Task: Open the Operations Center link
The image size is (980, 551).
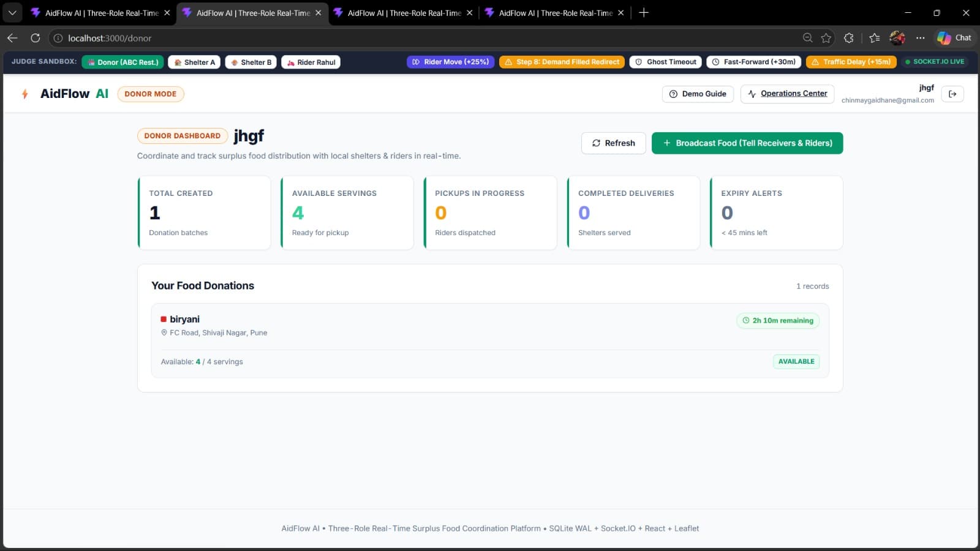Action: [787, 94]
